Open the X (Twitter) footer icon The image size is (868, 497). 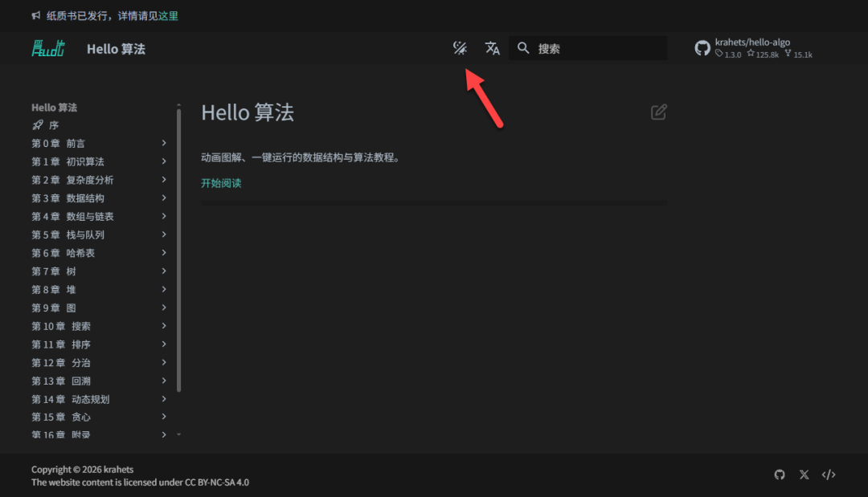(x=805, y=475)
